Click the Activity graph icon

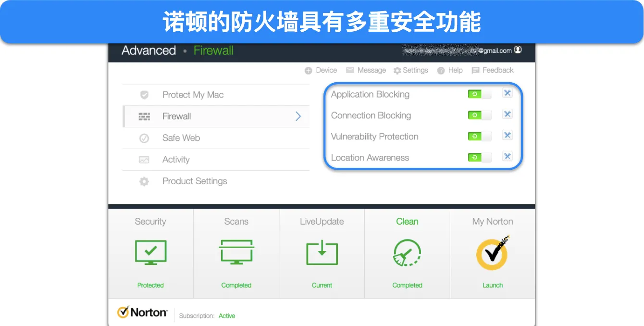pos(144,160)
